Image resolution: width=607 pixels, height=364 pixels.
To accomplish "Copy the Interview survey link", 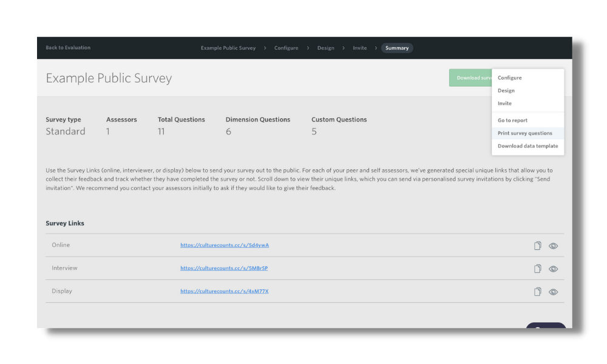I will 537,269.
